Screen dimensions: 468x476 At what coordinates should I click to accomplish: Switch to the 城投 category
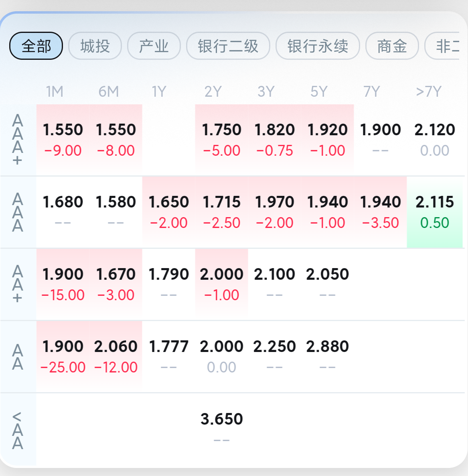point(95,46)
